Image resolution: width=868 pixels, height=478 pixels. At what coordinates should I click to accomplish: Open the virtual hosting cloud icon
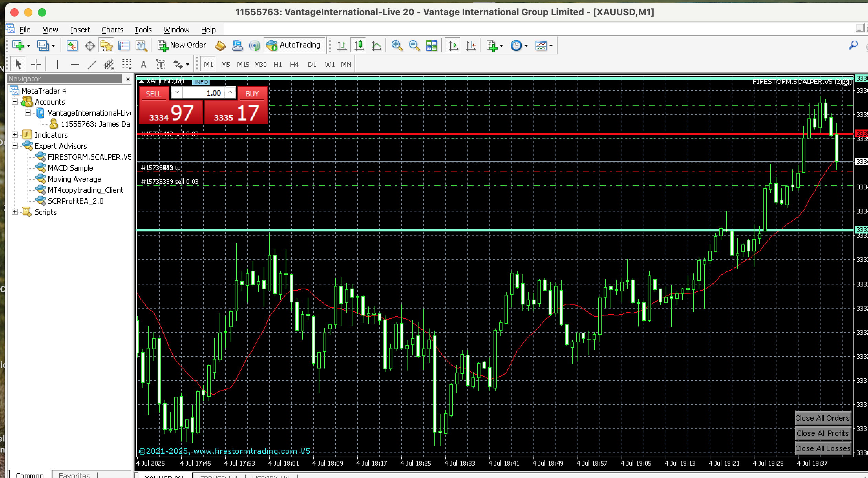pyautogui.click(x=237, y=45)
